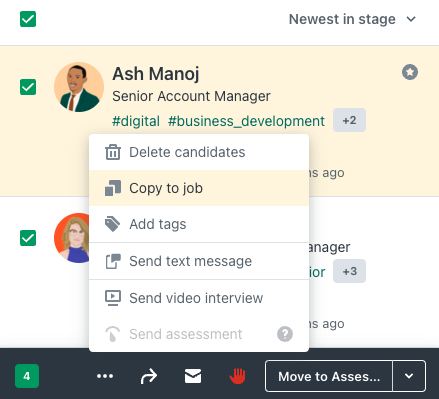Select Send text message option

click(199, 261)
